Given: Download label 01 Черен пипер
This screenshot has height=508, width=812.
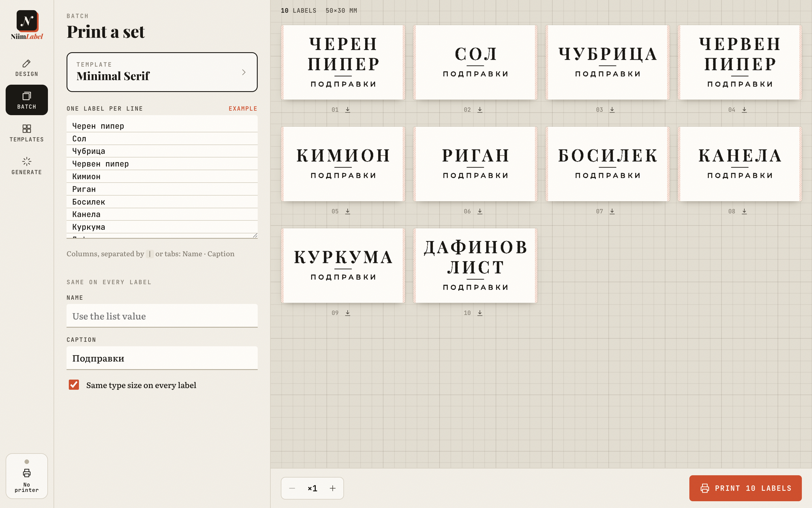Looking at the screenshot, I should coord(348,110).
